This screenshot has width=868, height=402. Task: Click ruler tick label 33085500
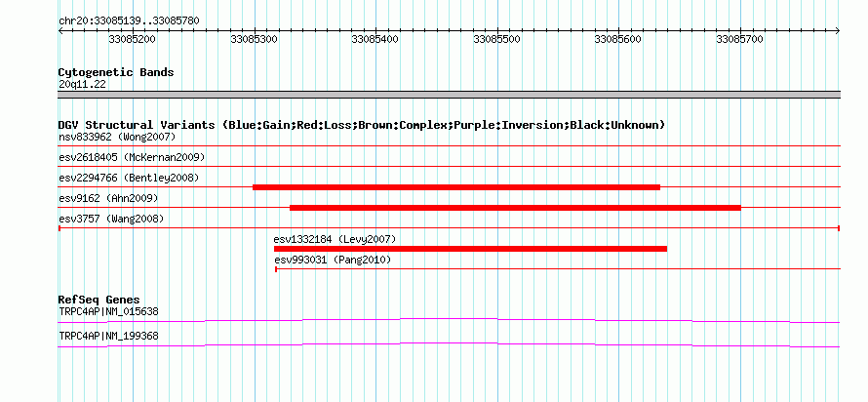tap(496, 39)
